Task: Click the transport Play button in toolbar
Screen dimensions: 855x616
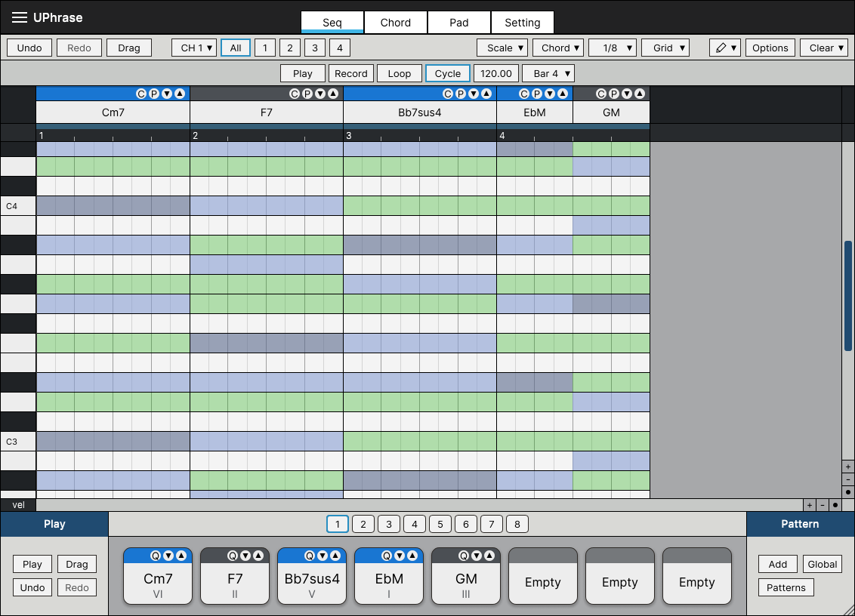Action: click(303, 73)
